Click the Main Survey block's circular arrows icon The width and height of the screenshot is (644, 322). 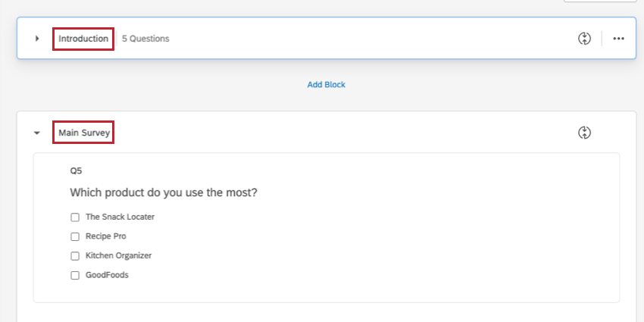tap(584, 133)
